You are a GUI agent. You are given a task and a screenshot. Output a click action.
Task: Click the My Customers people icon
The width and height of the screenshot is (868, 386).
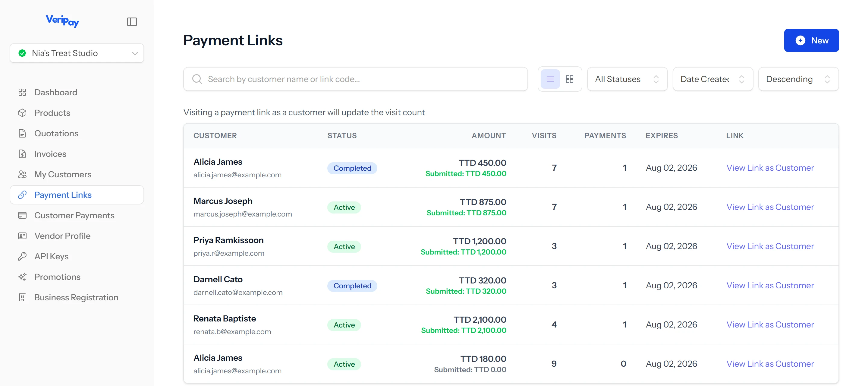22,175
